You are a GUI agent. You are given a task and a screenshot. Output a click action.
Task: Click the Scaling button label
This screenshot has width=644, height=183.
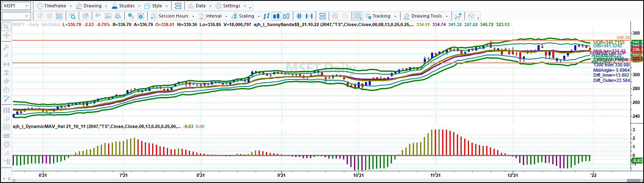[246, 16]
